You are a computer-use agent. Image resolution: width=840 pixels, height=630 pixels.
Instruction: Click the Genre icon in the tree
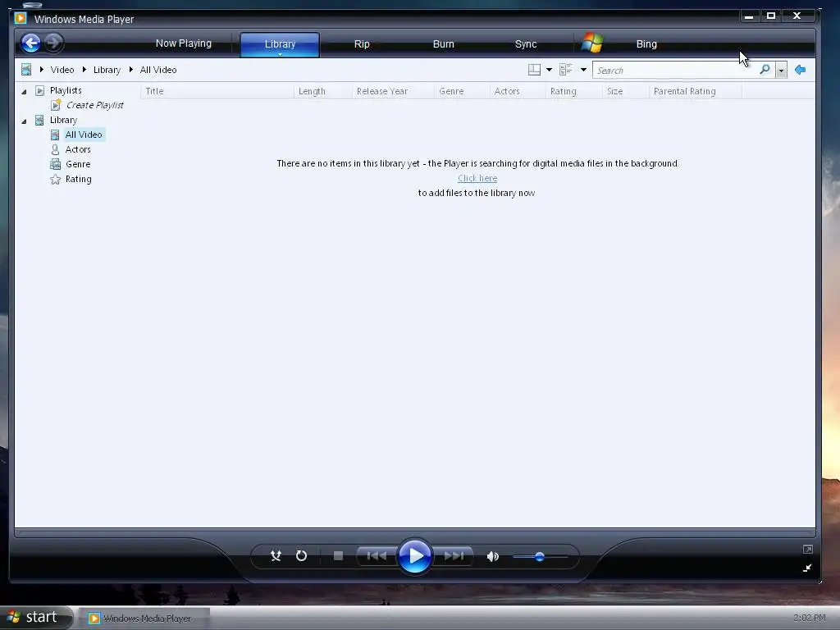click(x=55, y=164)
